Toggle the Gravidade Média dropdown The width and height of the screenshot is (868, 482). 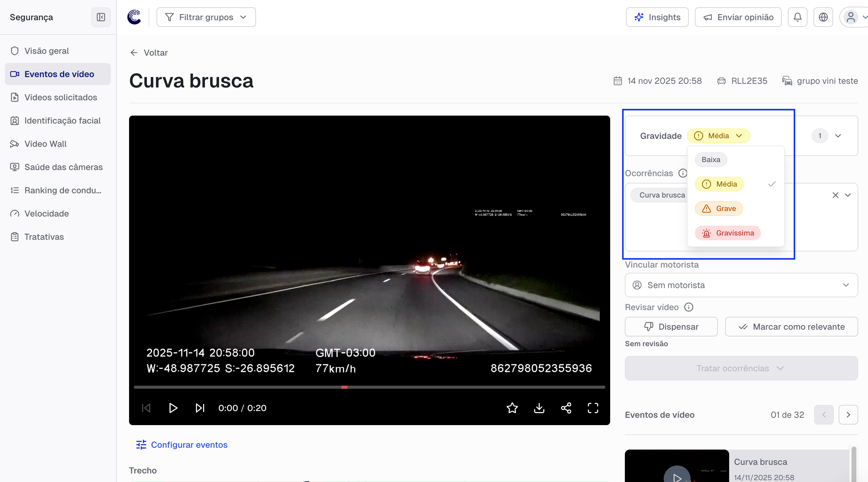pyautogui.click(x=718, y=136)
